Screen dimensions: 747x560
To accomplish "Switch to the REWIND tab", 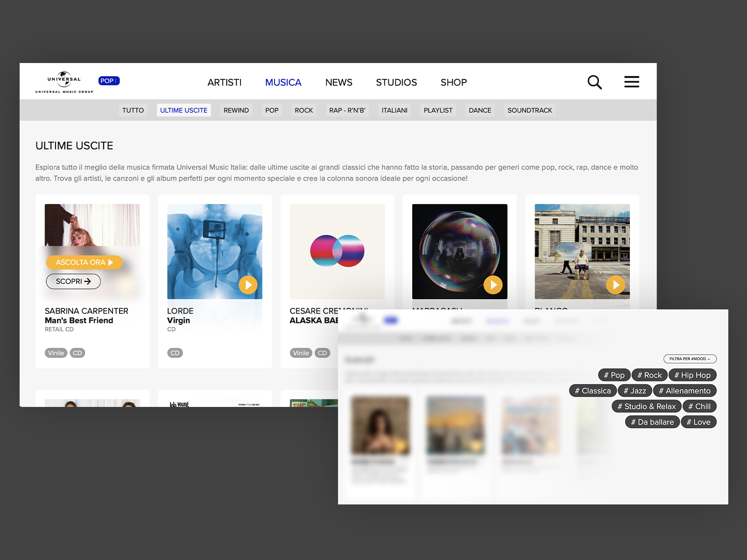I will tap(236, 110).
